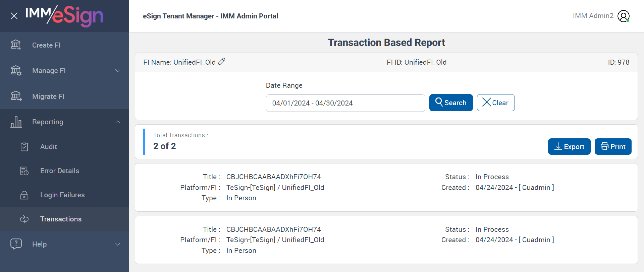Click the first transaction's created date 04/24/2024
The image size is (644, 272).
click(494, 188)
